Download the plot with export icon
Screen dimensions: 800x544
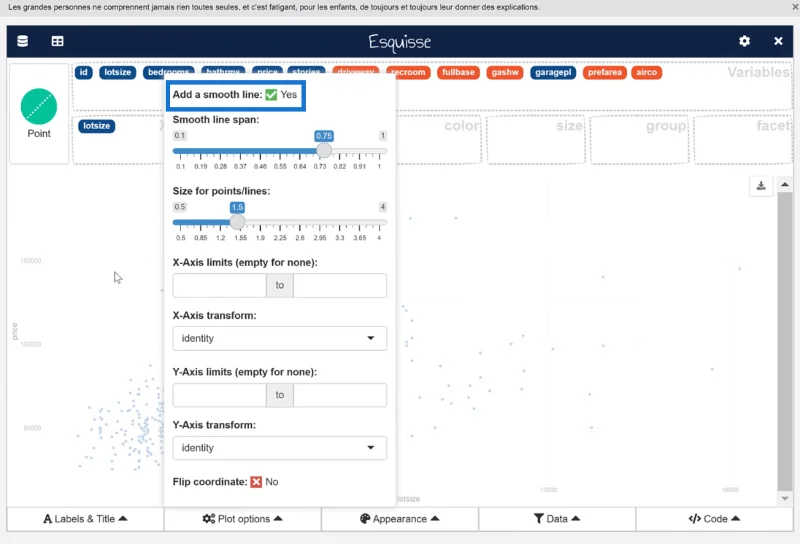(761, 186)
